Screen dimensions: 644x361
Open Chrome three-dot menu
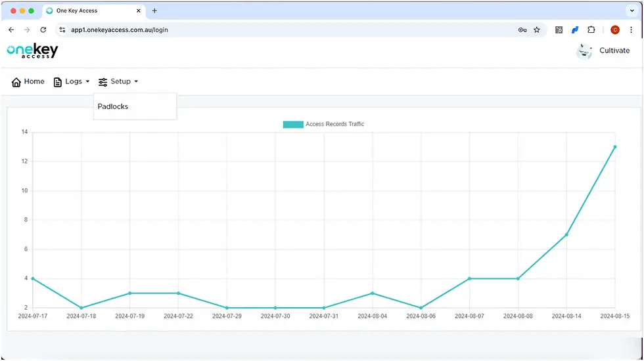(x=632, y=30)
